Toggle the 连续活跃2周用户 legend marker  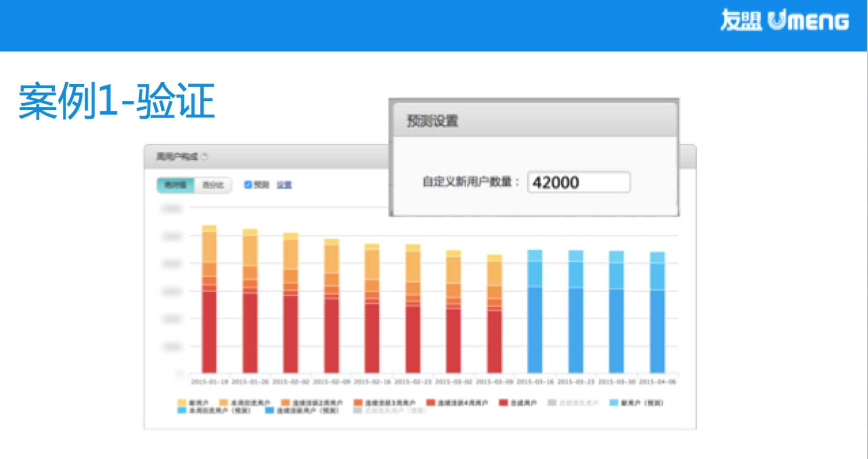(x=285, y=403)
